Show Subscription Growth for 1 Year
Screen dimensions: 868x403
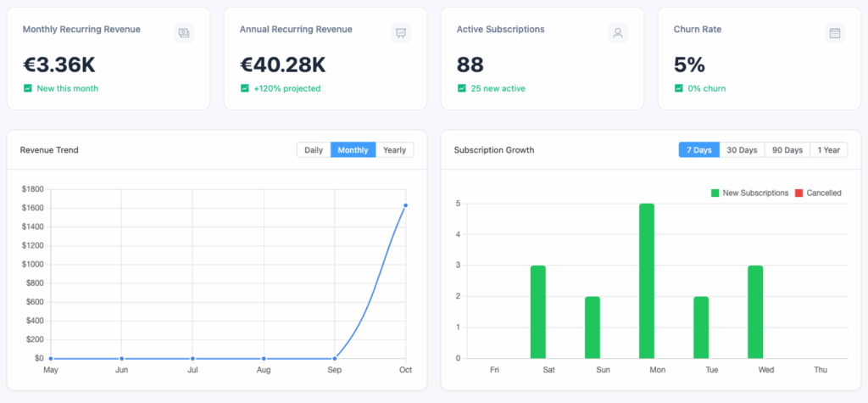[827, 150]
